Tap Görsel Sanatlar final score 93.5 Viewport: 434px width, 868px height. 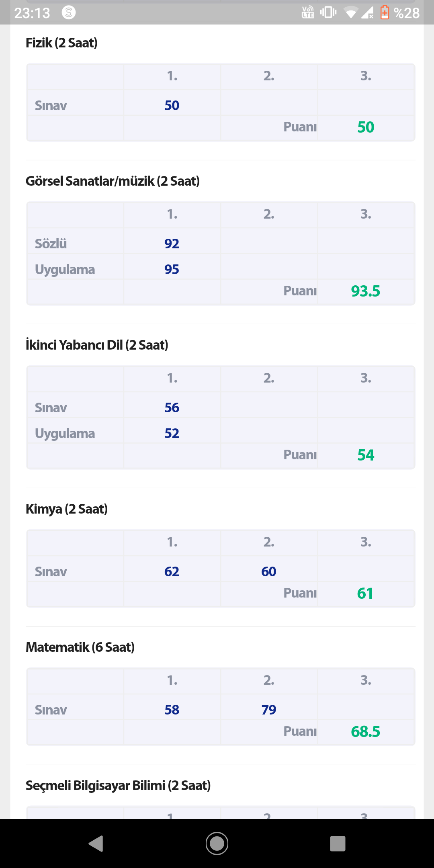coord(365,291)
